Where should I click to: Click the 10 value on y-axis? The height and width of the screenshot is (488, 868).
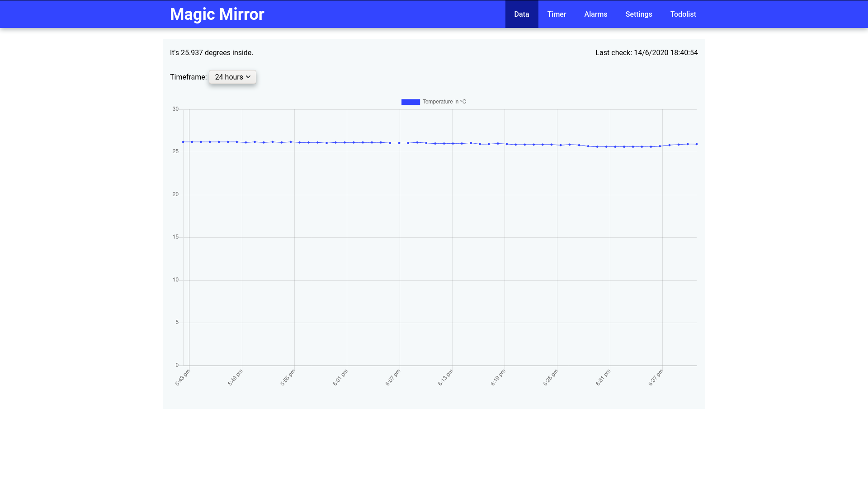[175, 280]
